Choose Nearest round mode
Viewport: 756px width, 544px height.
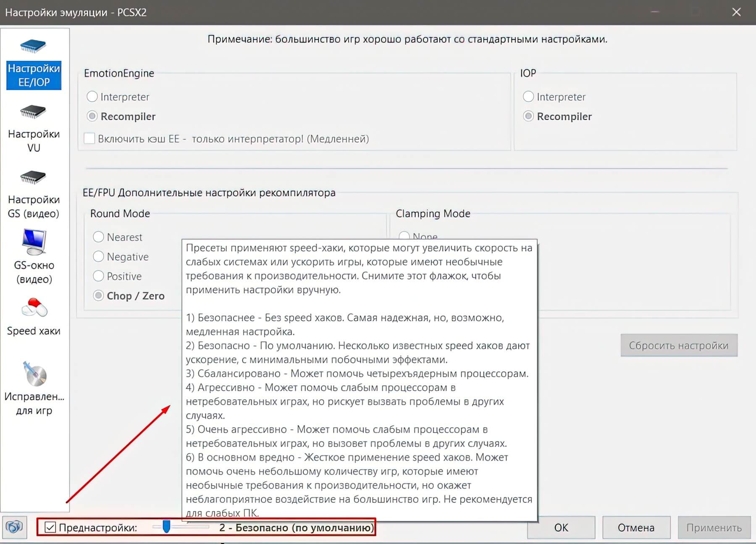pyautogui.click(x=98, y=237)
